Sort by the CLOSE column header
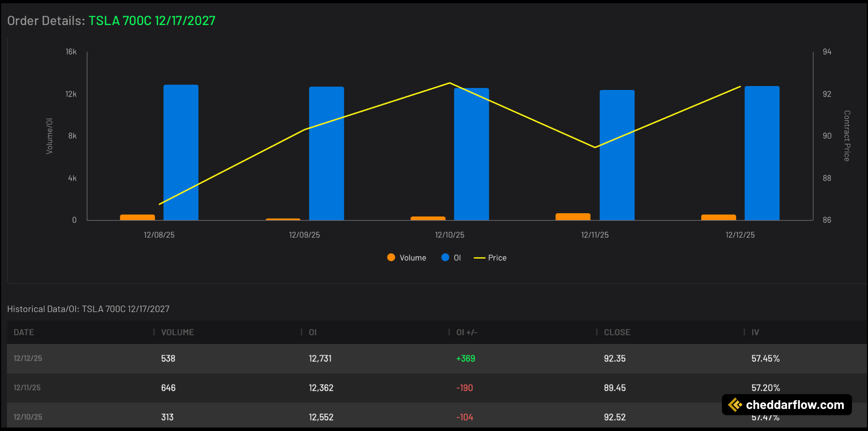The width and height of the screenshot is (868, 431). point(617,332)
